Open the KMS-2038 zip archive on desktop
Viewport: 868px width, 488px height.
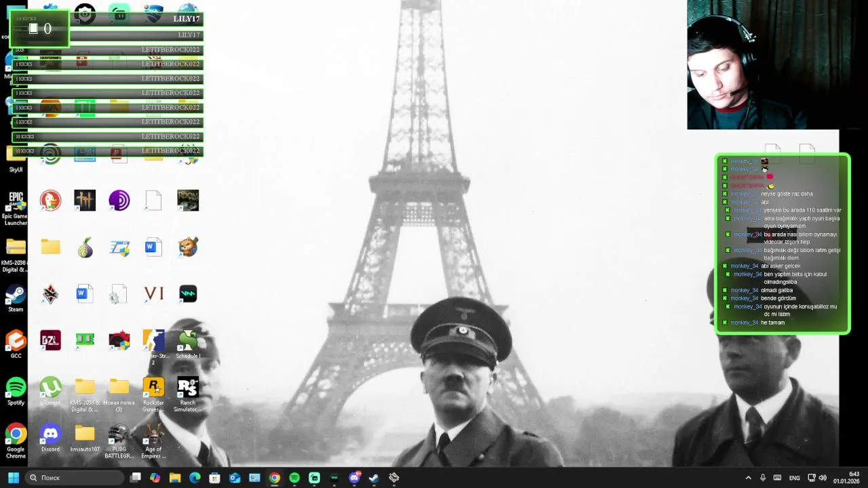click(x=16, y=254)
